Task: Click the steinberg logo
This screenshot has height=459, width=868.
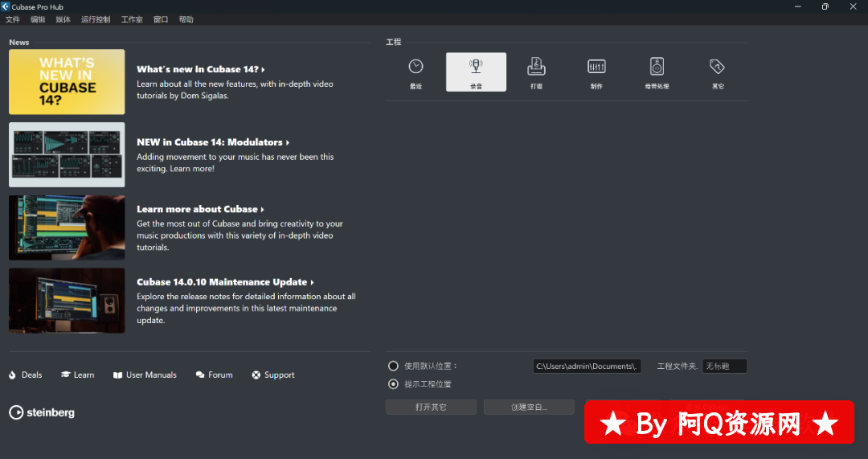Action: tap(42, 412)
